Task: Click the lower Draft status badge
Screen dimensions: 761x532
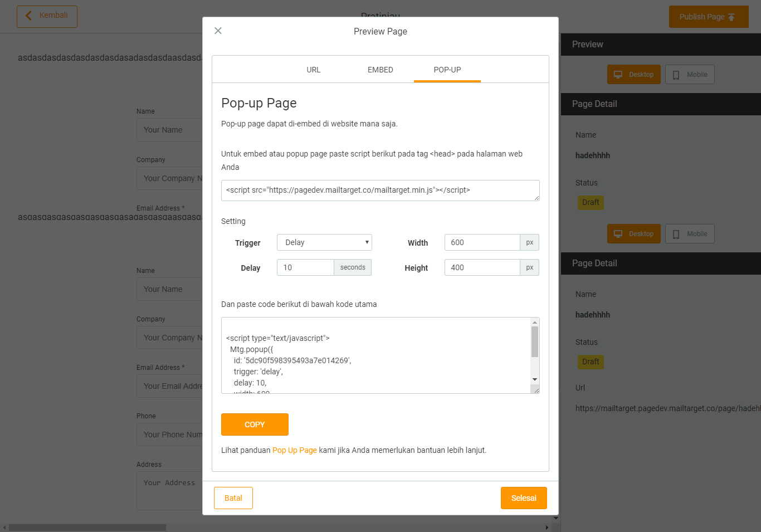Action: point(591,362)
